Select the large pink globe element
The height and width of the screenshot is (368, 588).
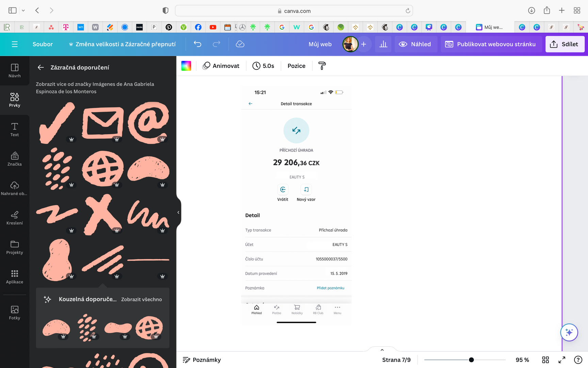point(103,169)
